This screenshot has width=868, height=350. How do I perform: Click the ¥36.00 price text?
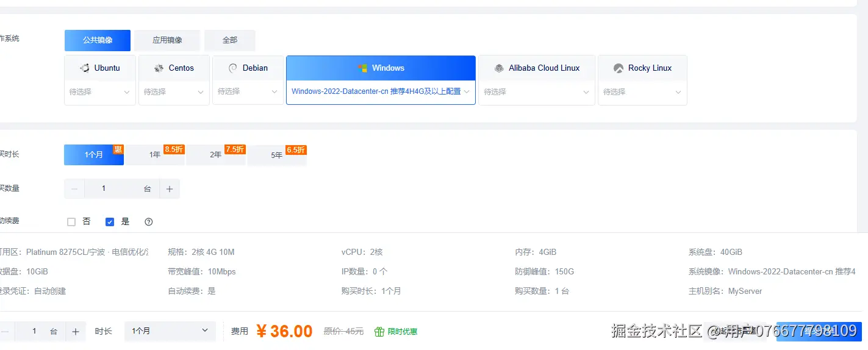[284, 331]
